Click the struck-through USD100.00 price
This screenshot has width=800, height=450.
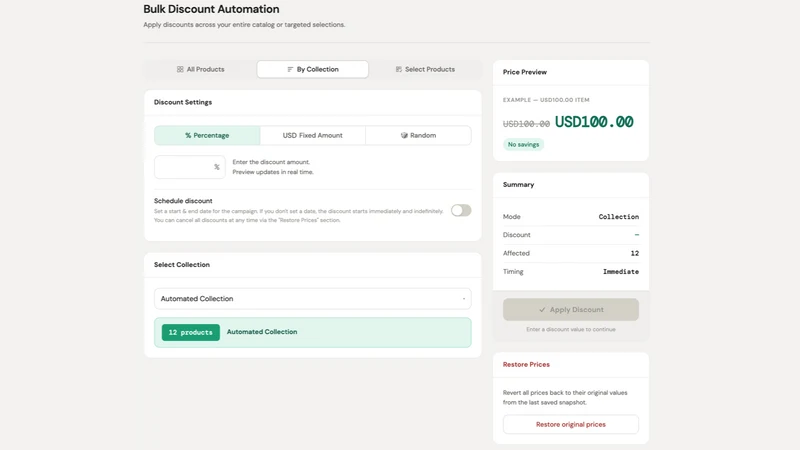pyautogui.click(x=526, y=123)
